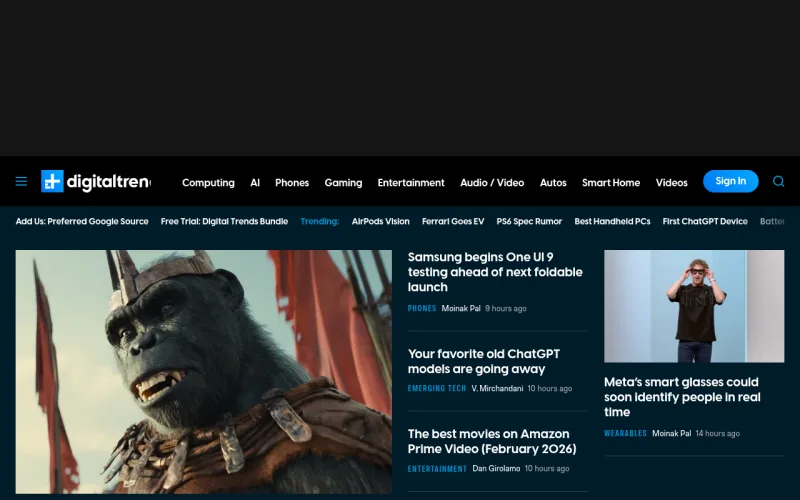This screenshot has width=800, height=500.
Task: Open the Videos section
Action: click(x=671, y=183)
